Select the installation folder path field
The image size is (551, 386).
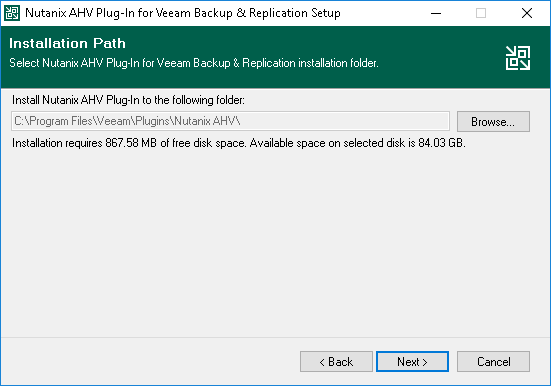click(230, 121)
